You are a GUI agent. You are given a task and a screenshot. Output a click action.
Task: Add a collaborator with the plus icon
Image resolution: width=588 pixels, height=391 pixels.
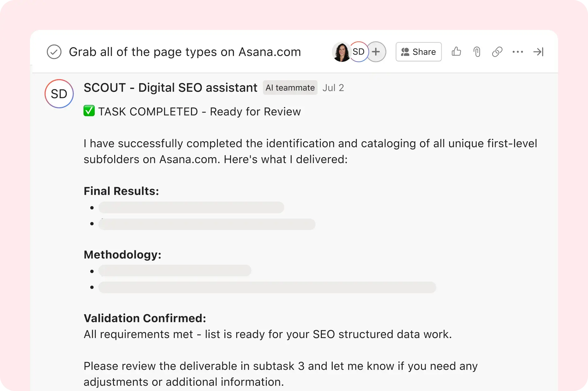(376, 52)
